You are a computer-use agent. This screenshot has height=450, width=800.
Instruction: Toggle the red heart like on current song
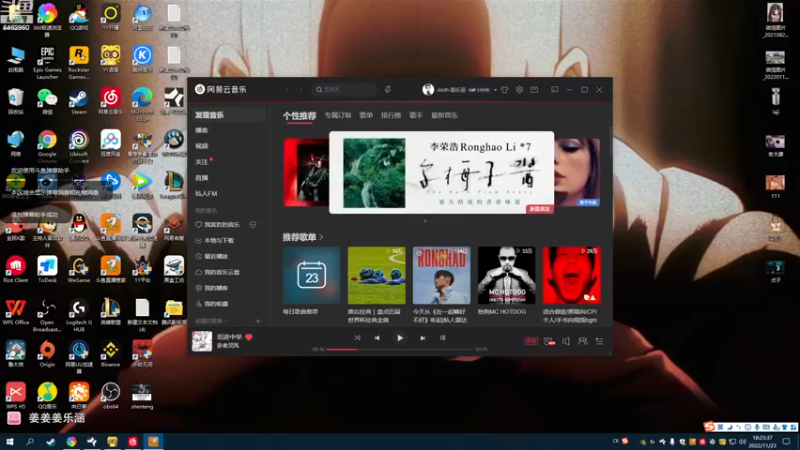(x=249, y=337)
